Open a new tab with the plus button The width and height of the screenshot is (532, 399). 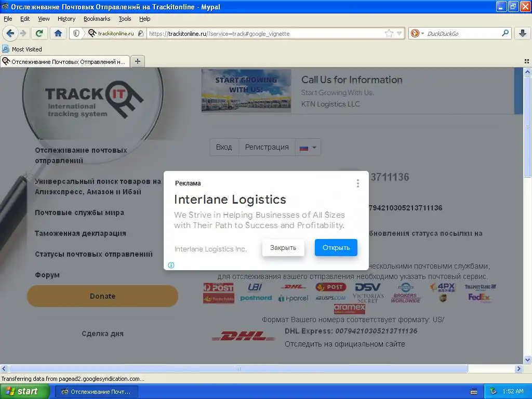tap(137, 61)
